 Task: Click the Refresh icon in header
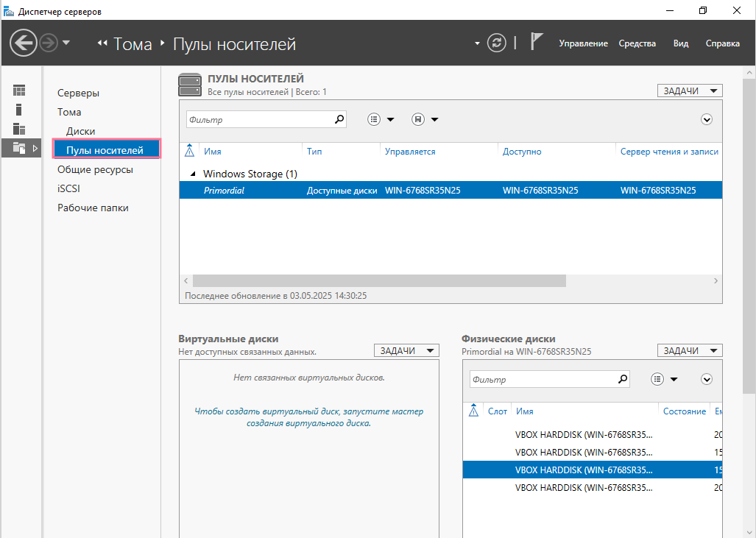click(498, 43)
